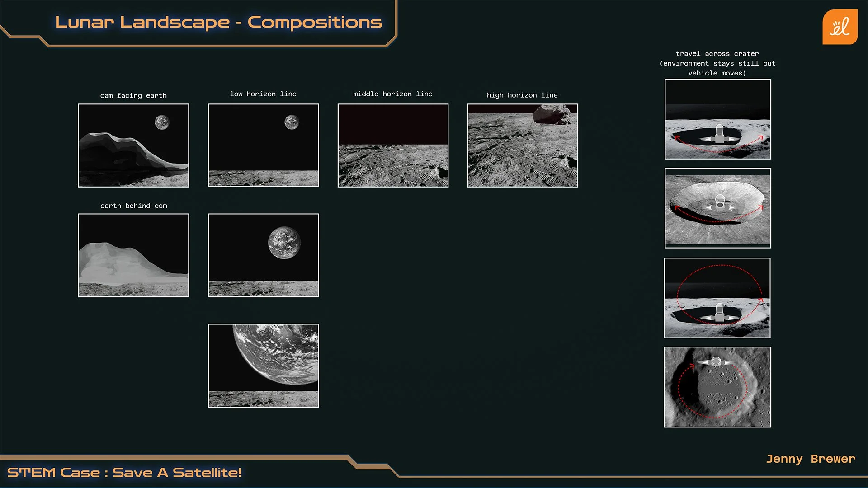Click the Lunar Landscape - Compositions title
The height and width of the screenshot is (488, 868).
218,22
